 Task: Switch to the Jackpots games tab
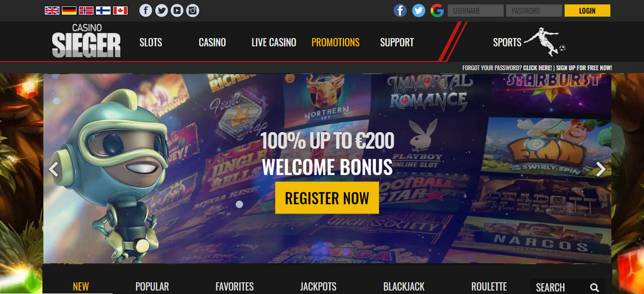(x=319, y=286)
